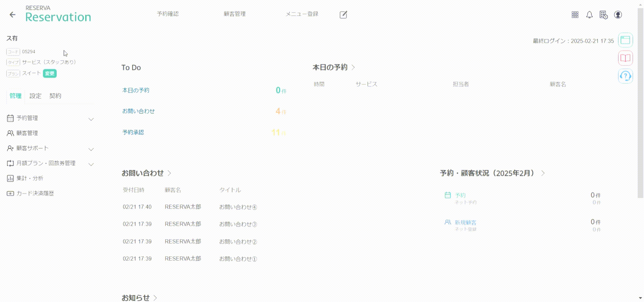Click the vertical scrollbar thumb
The image size is (644, 302).
(x=640, y=103)
